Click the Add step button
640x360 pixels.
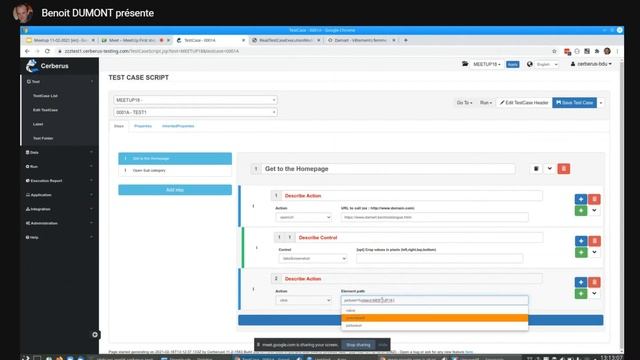175,190
